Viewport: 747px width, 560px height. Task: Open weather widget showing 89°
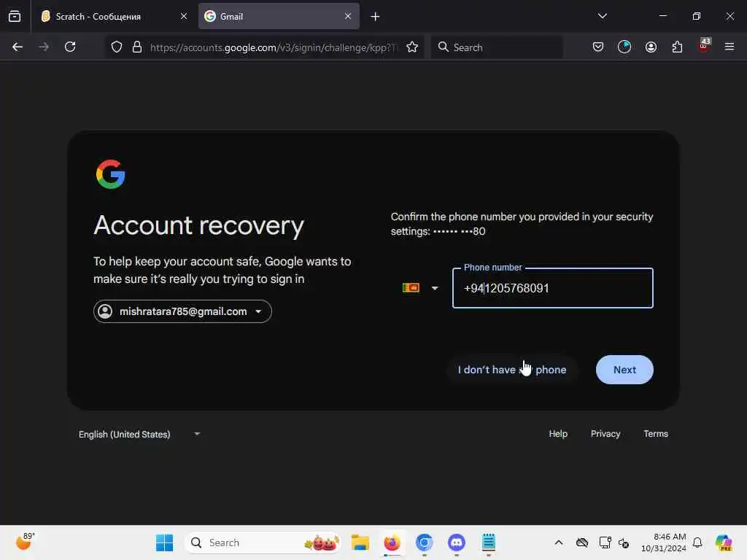coord(25,542)
